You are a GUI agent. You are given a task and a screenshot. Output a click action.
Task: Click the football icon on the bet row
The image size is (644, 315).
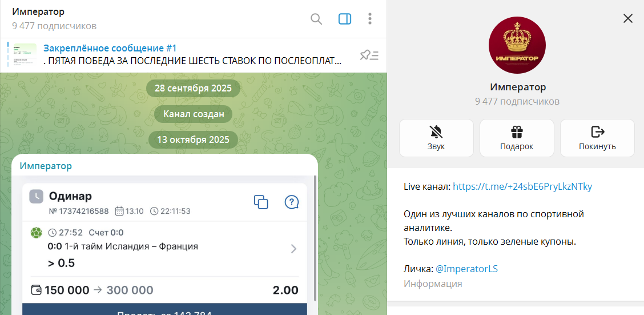tap(36, 233)
